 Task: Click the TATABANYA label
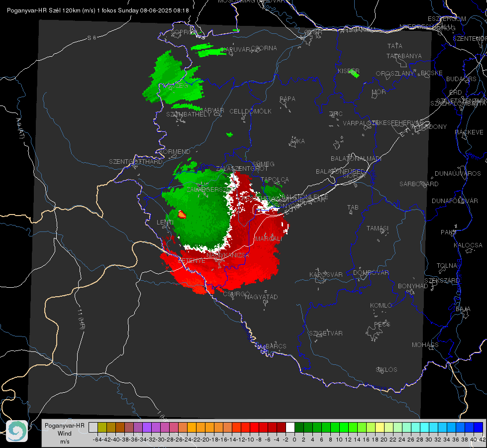(x=404, y=56)
